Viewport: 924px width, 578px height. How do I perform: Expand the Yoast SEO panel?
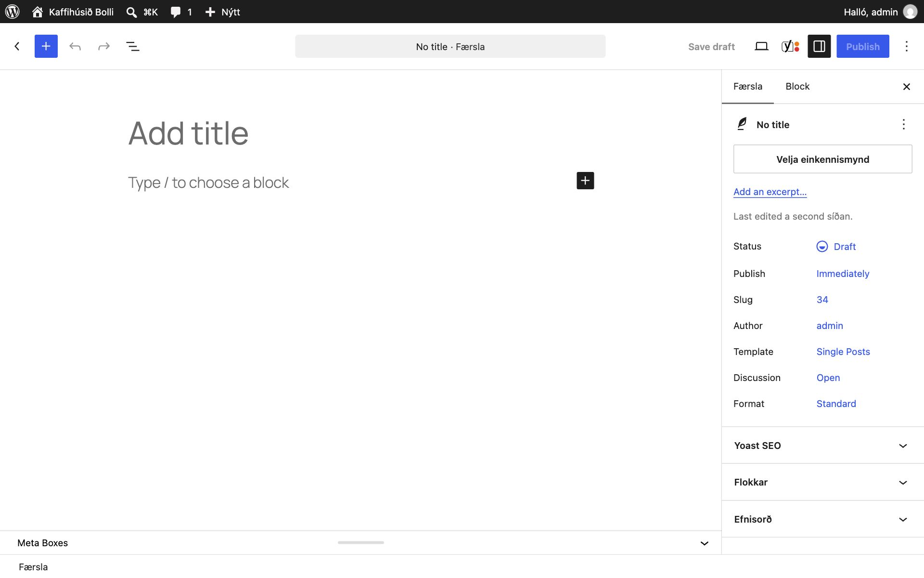pos(822,446)
